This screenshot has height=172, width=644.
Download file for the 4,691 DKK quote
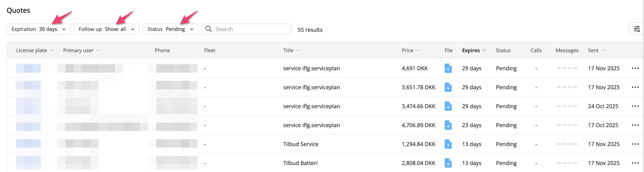point(448,68)
